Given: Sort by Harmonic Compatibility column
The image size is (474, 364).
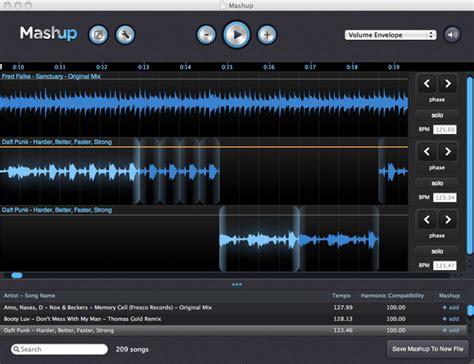Looking at the screenshot, I should click(x=392, y=296).
